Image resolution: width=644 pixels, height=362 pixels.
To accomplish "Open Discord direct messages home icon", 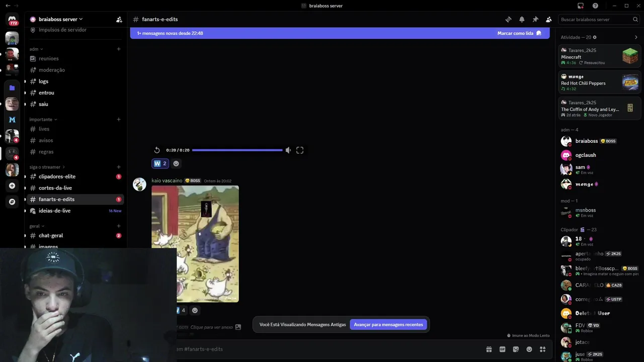I will (x=12, y=20).
